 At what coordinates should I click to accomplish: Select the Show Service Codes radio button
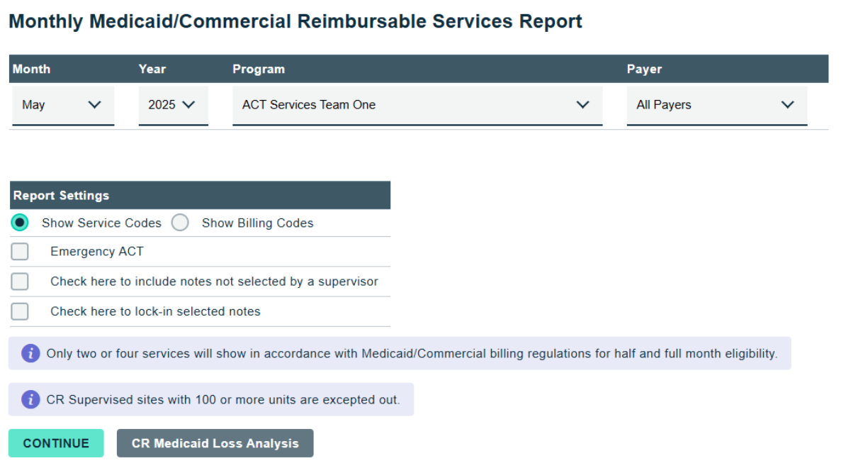[x=20, y=223]
